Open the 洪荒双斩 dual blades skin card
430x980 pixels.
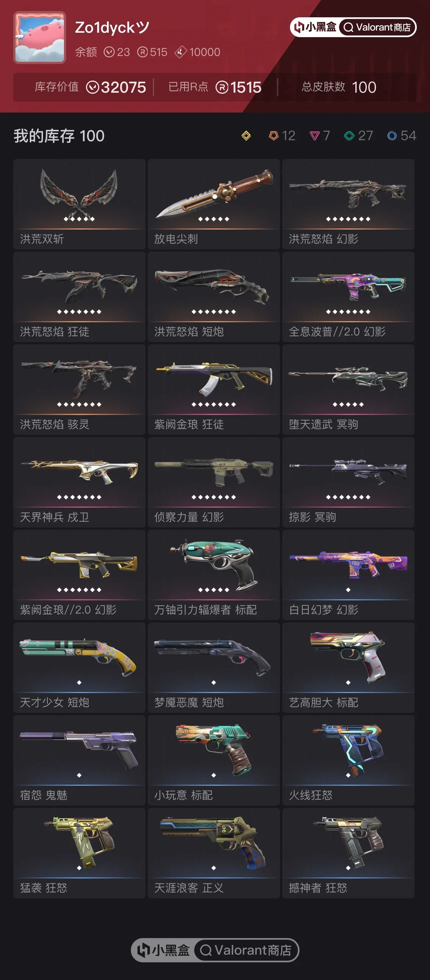(79, 204)
